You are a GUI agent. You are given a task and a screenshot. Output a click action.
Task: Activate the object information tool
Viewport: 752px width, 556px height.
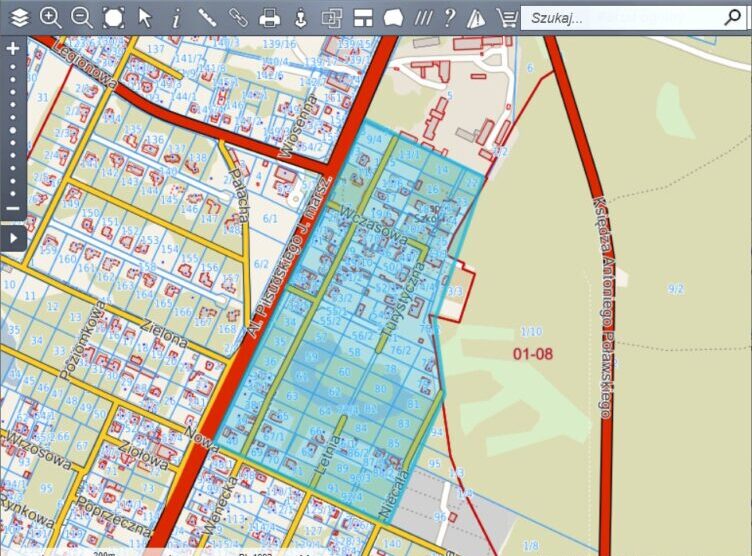coord(176,17)
